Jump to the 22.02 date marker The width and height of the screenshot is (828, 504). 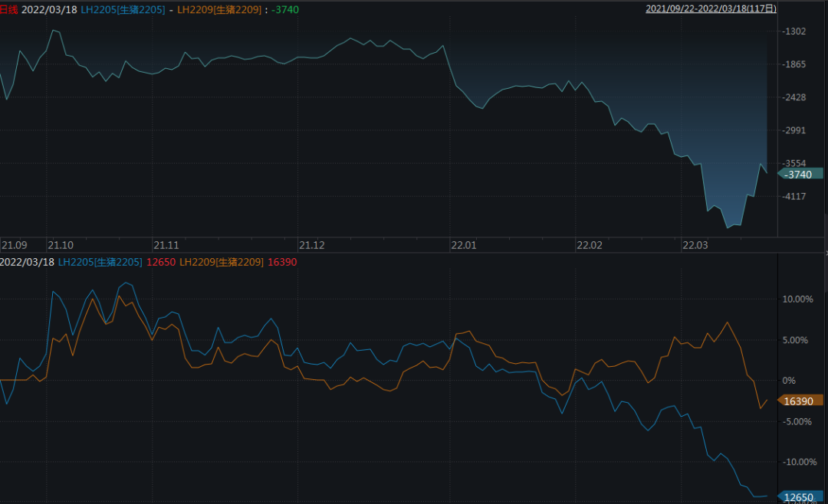[x=590, y=245]
